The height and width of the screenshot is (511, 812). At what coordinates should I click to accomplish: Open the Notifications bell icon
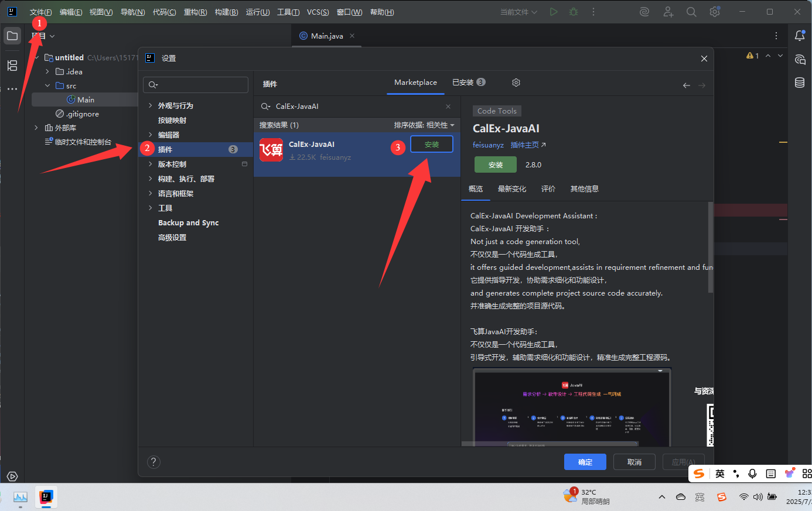click(x=800, y=36)
